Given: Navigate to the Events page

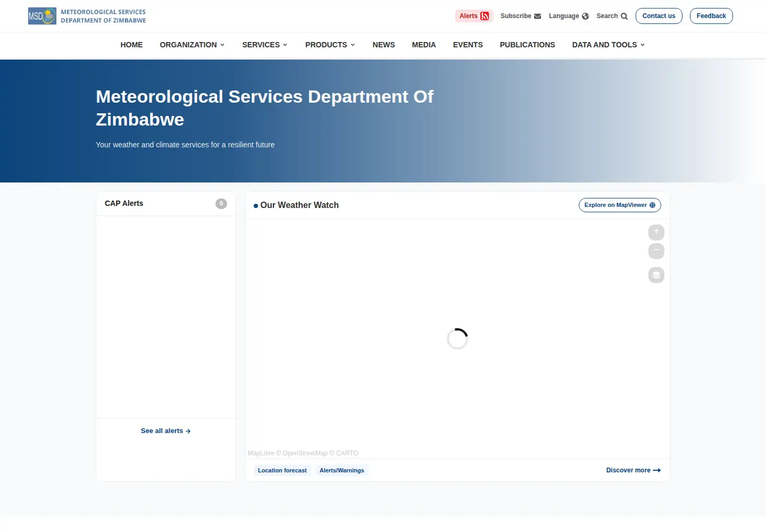Looking at the screenshot, I should pos(468,45).
